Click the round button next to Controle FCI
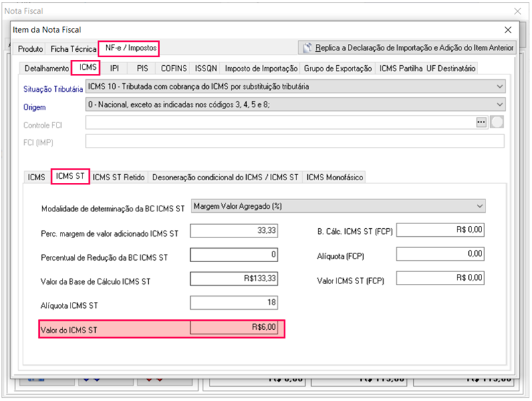The height and width of the screenshot is (401, 532). click(497, 122)
